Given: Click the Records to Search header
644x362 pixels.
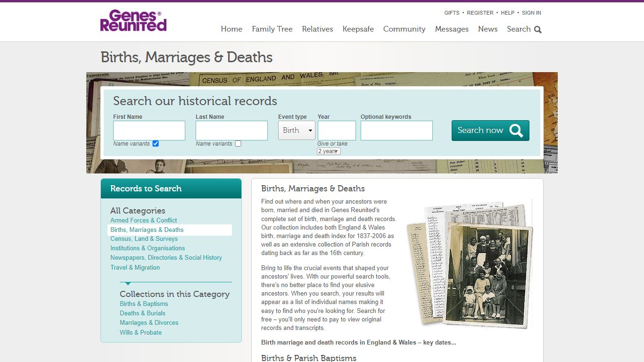Looking at the screenshot, I should (x=171, y=189).
